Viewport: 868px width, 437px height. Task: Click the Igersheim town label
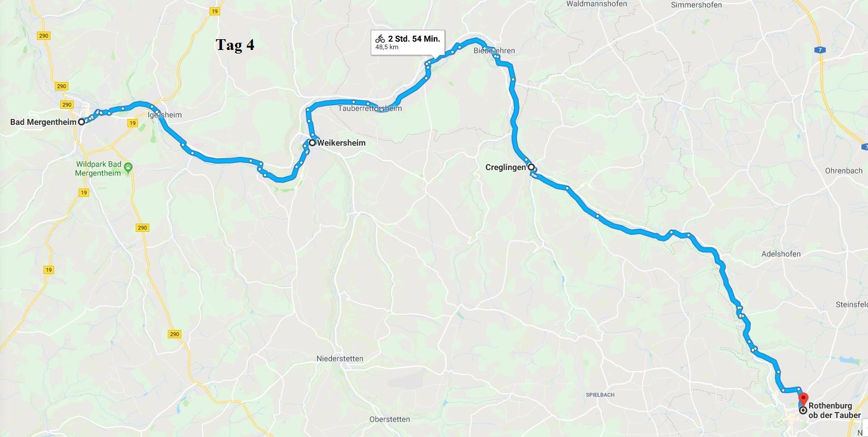(164, 115)
